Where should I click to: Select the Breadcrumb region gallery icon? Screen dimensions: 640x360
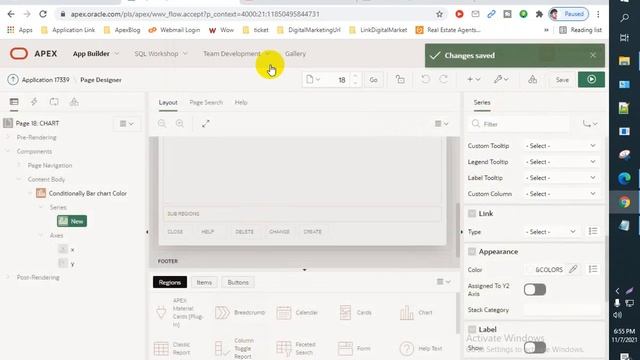tap(222, 313)
